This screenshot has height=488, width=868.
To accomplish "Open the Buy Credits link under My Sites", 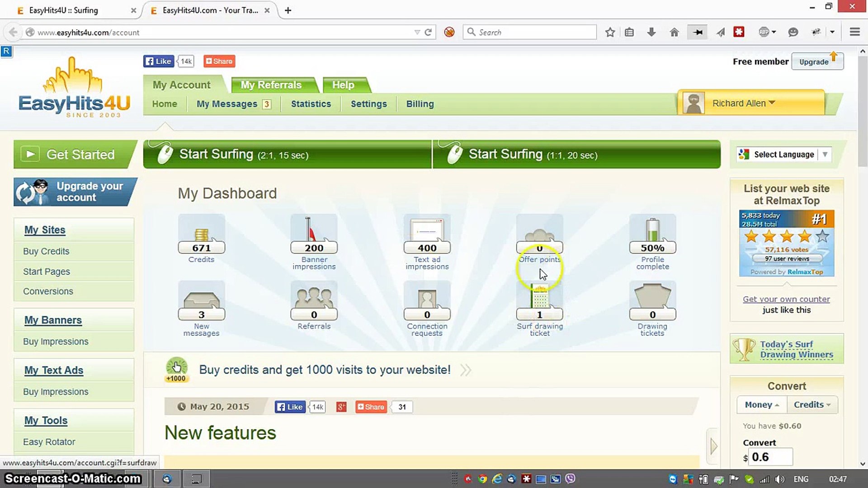I will 46,251.
